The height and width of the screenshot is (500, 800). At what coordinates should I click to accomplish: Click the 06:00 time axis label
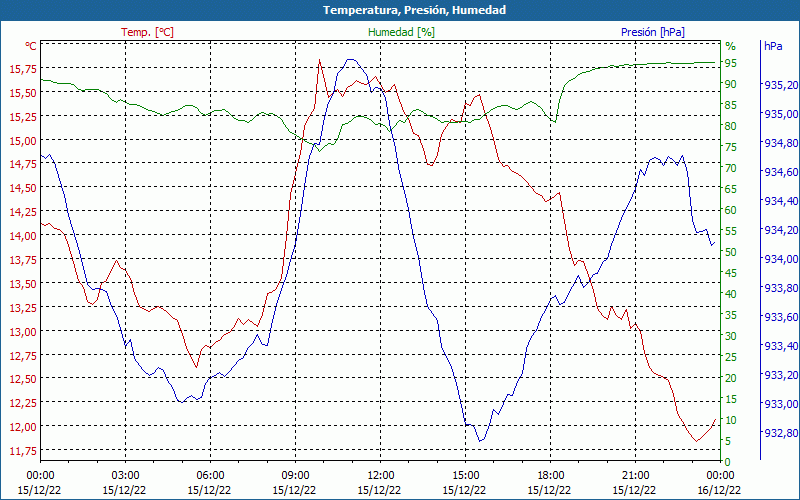click(x=210, y=476)
